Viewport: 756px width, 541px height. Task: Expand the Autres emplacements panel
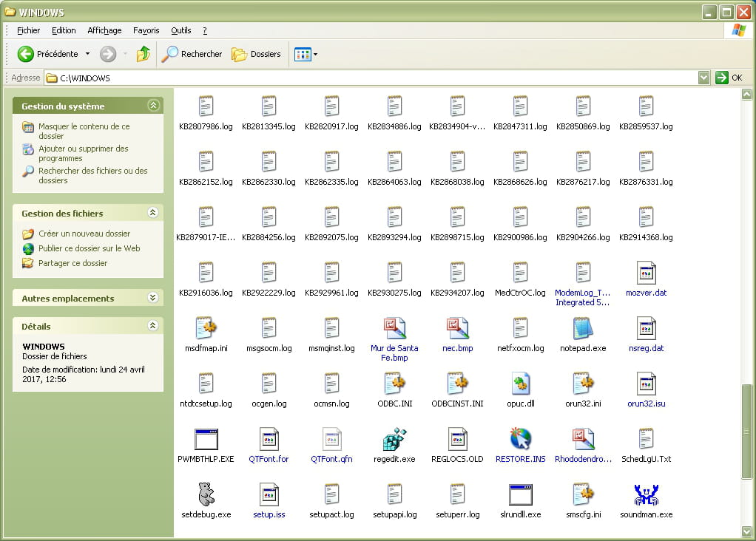coord(153,298)
